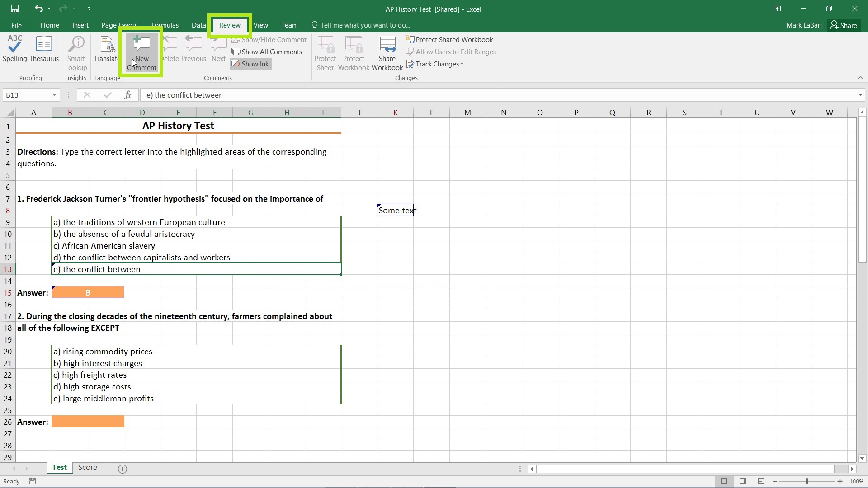
Task: Expand the Name Box cell reference dropdown
Action: (55, 95)
